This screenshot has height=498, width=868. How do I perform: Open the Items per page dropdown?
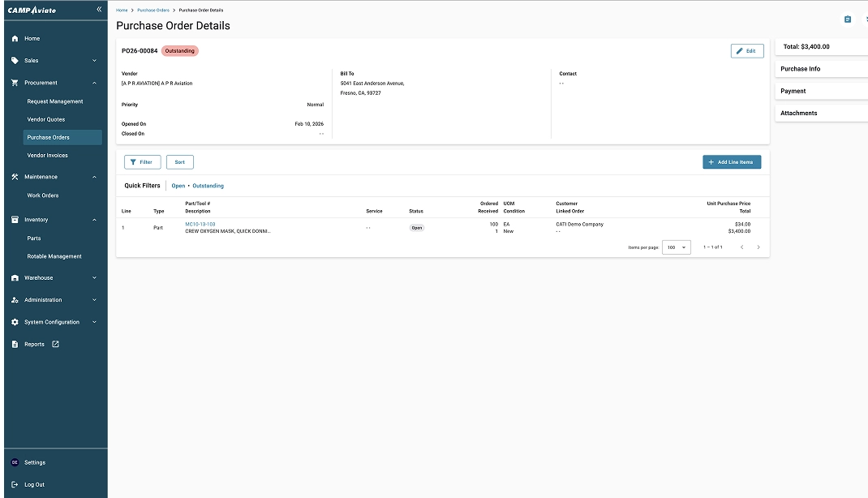(x=677, y=247)
